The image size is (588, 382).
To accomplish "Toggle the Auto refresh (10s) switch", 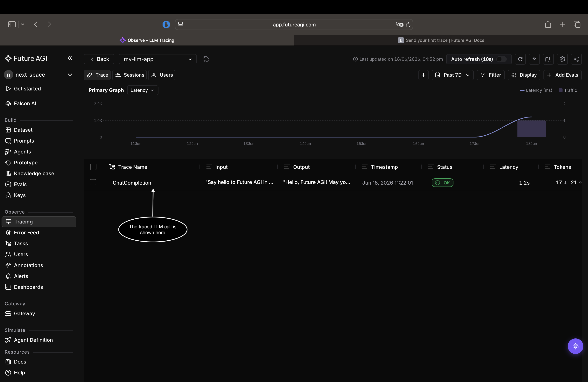I will 501,59.
